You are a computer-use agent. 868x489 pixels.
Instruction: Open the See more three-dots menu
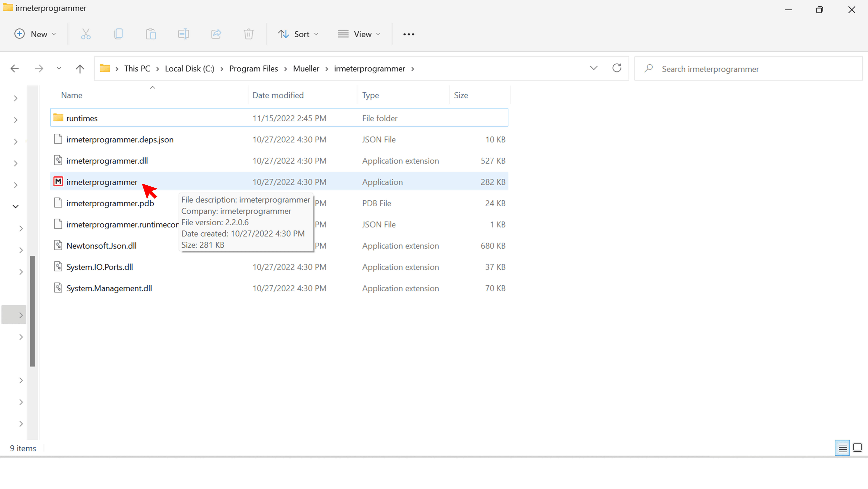[409, 34]
